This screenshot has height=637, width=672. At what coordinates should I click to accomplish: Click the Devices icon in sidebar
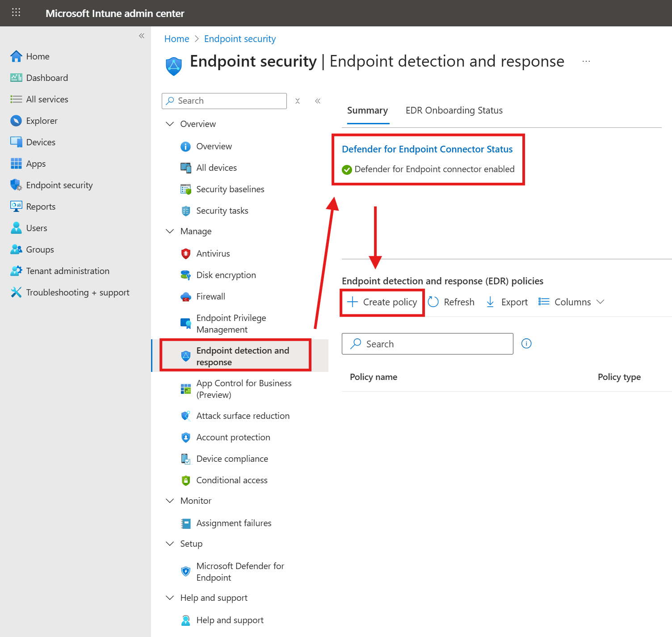(16, 142)
